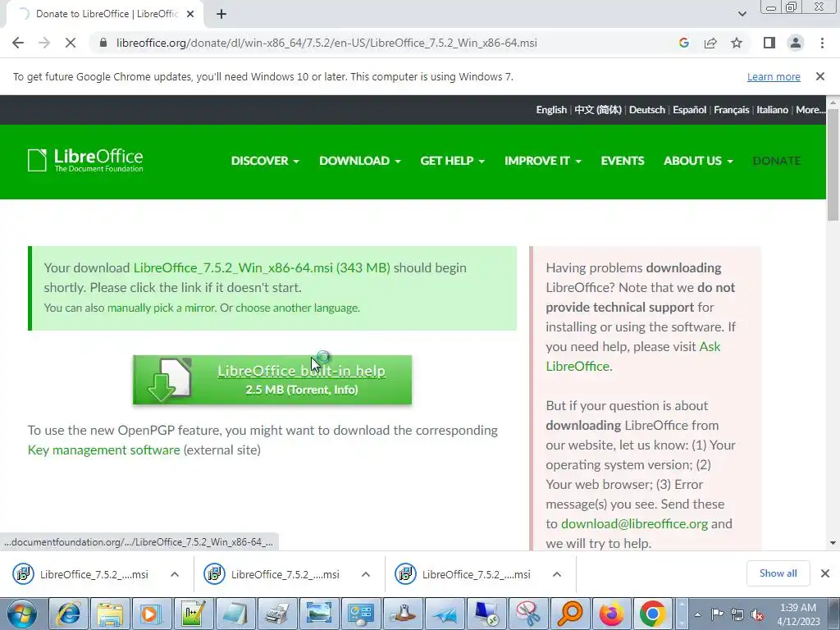Click Learn more about Chrome updates
Image resolution: width=840 pixels, height=630 pixels.
click(774, 76)
